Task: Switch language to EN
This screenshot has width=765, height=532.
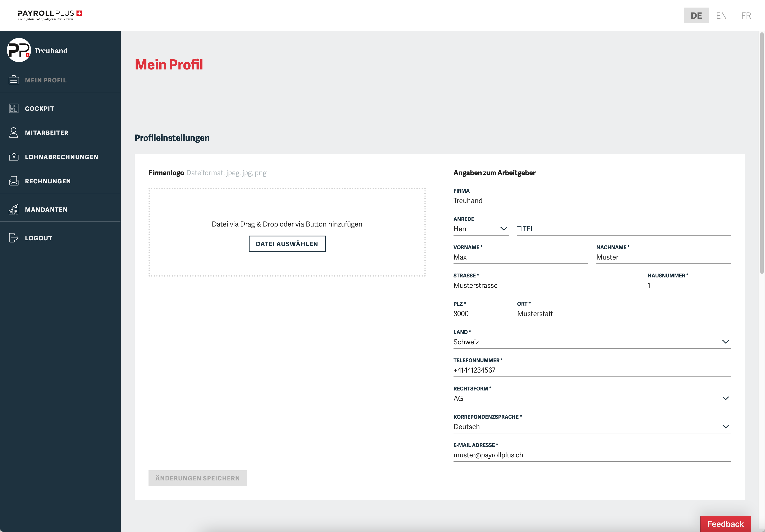Action: point(721,15)
